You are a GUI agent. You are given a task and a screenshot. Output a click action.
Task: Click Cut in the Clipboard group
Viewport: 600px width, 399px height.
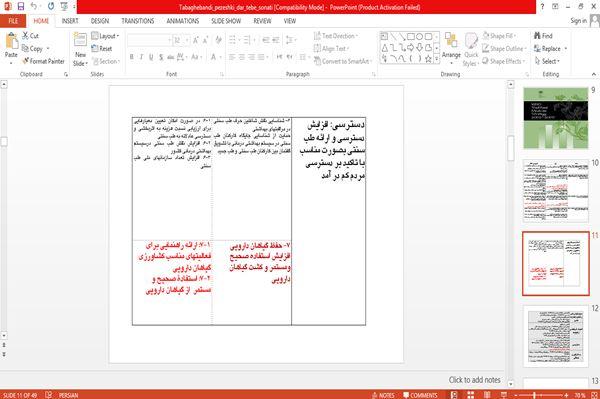[31, 36]
